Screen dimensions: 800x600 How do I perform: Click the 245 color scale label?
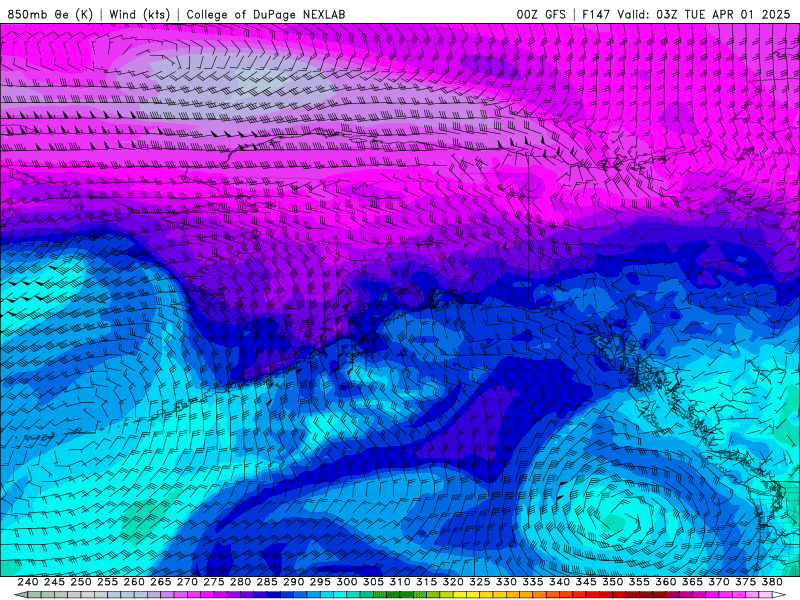tap(54, 582)
